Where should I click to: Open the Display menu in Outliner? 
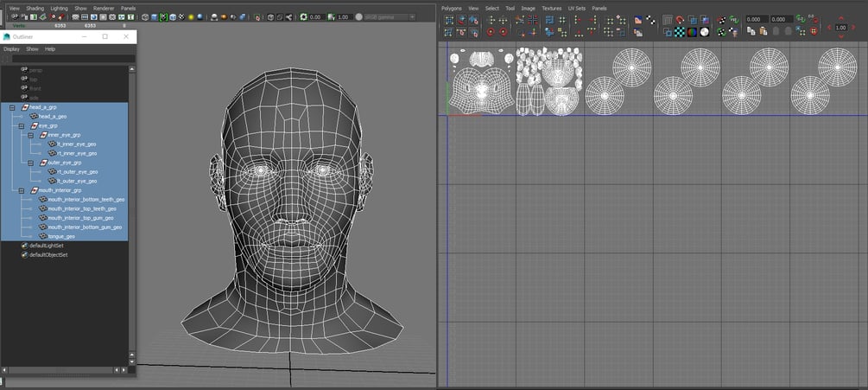[11, 49]
